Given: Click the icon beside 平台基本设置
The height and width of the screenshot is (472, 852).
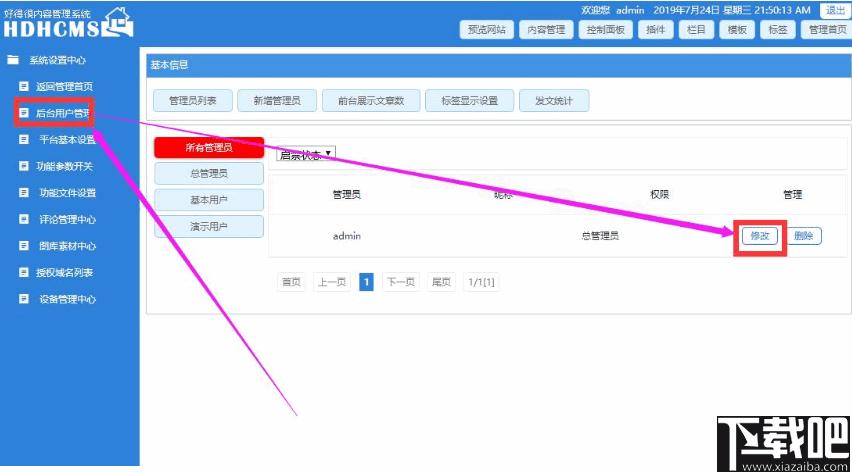Looking at the screenshot, I should (24, 140).
